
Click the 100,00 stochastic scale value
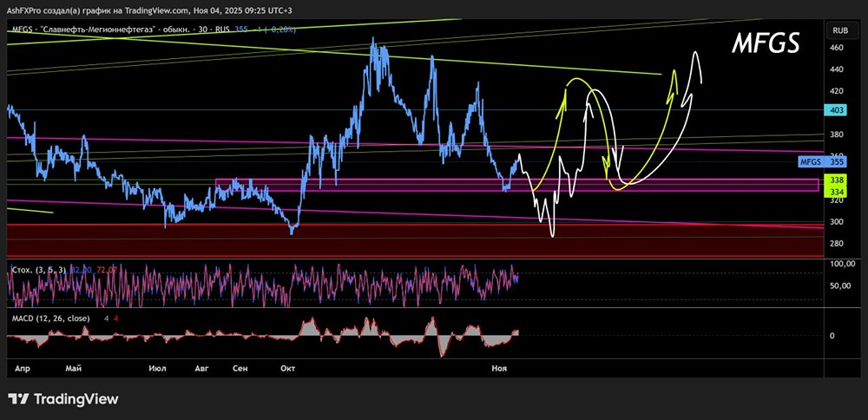[843, 265]
